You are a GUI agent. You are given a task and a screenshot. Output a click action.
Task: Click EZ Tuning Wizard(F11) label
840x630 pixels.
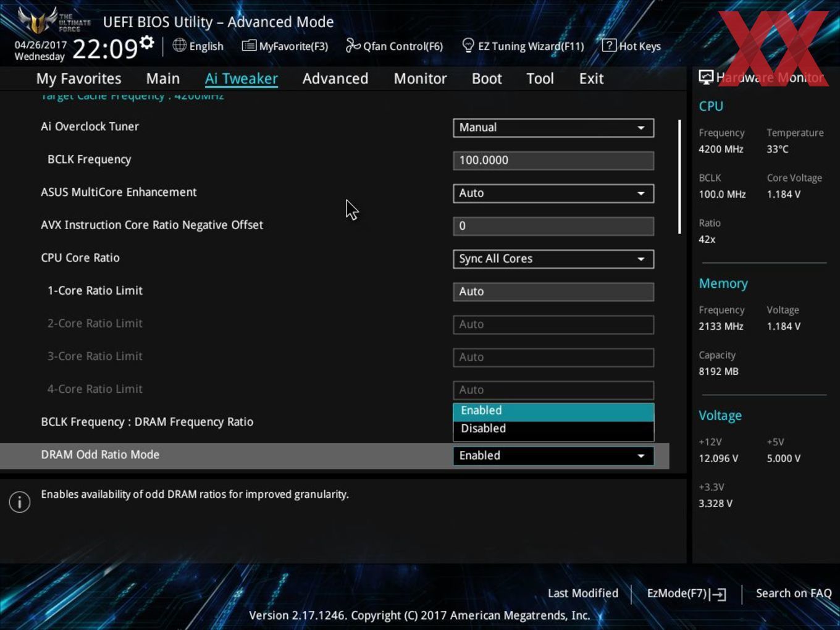click(x=531, y=46)
